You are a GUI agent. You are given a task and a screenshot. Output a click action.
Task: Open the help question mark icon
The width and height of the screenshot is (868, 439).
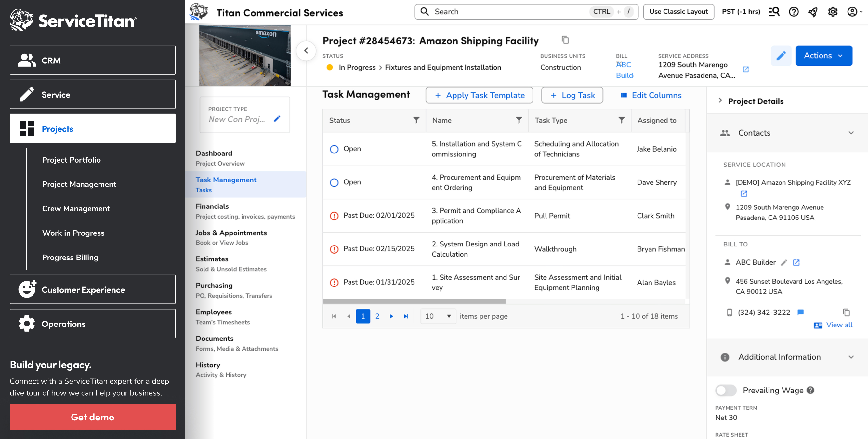tap(794, 12)
